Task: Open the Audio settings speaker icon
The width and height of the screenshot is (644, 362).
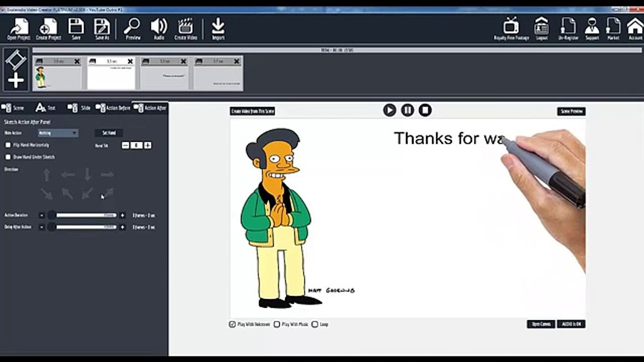Action: point(159,29)
